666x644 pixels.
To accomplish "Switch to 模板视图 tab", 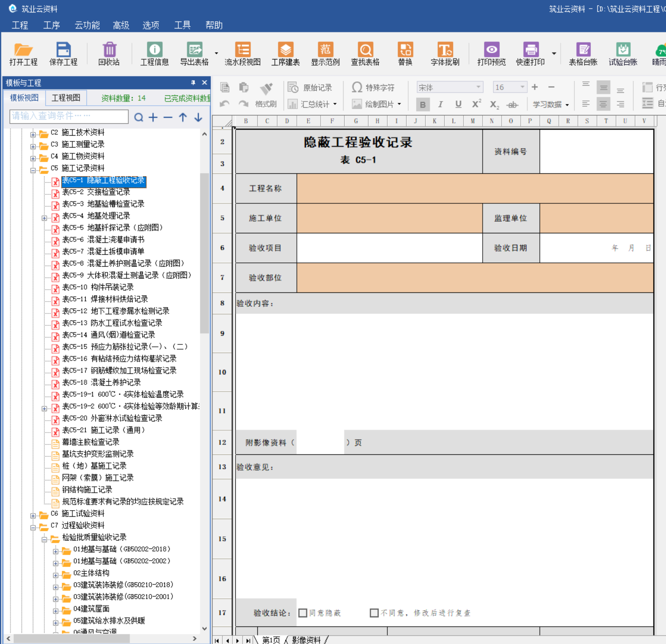I will (24, 98).
